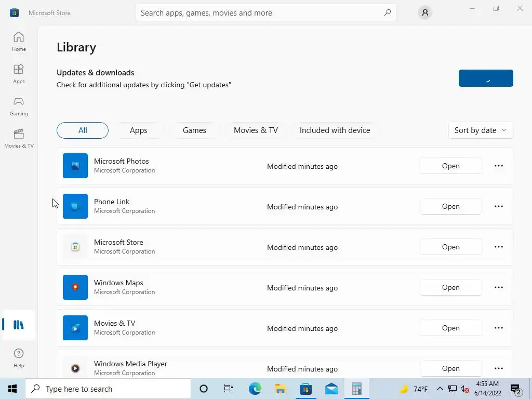
Task: Open more options for Microsoft Photos
Action: [498, 166]
